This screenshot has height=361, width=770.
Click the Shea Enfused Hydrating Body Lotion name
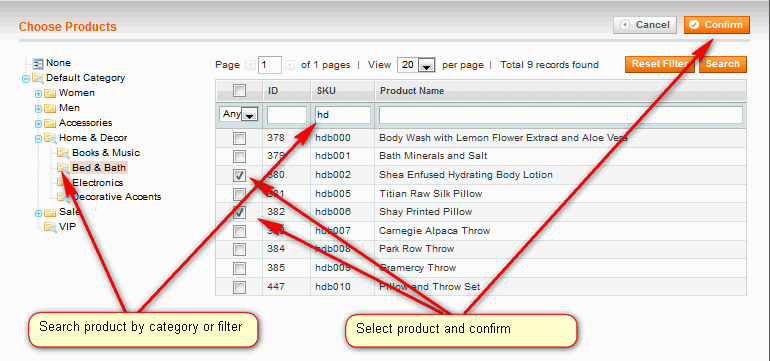[x=466, y=175]
